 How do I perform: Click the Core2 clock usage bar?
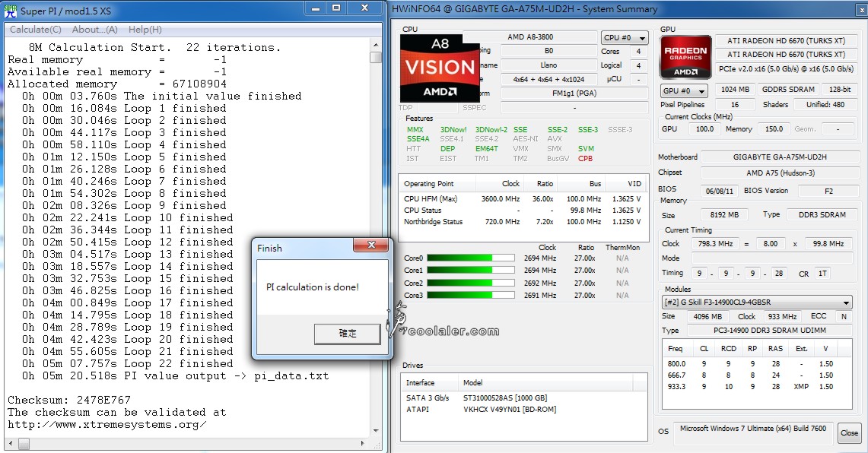pos(471,284)
